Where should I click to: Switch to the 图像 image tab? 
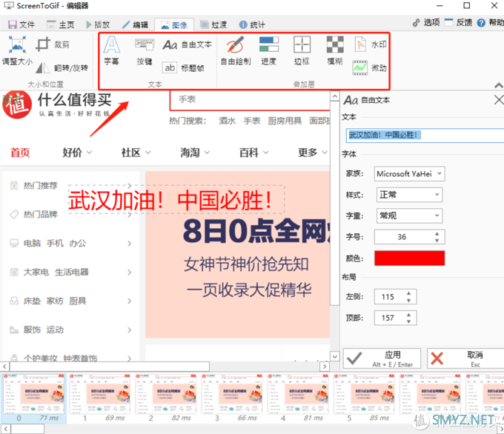[174, 25]
